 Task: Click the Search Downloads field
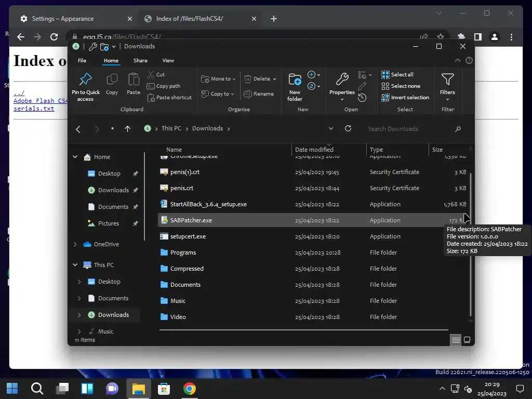point(413,129)
